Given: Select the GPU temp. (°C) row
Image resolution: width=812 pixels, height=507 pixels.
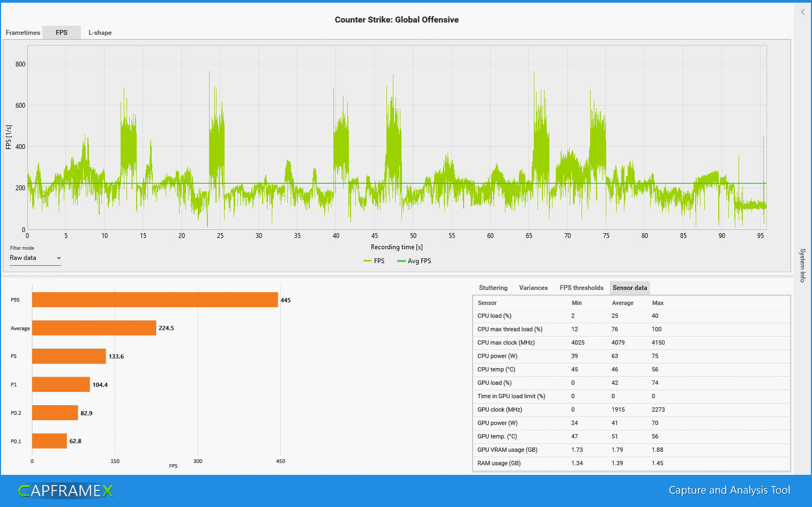Looking at the screenshot, I should point(631,437).
